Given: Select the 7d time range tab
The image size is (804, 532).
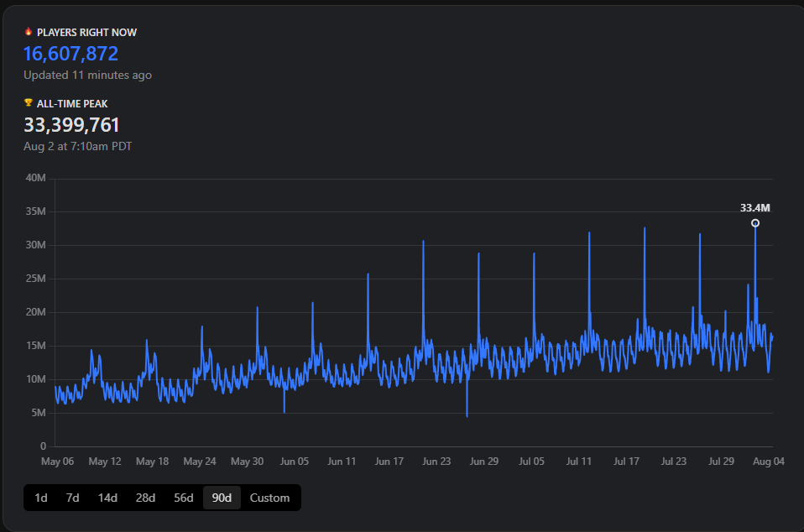Looking at the screenshot, I should (73, 498).
